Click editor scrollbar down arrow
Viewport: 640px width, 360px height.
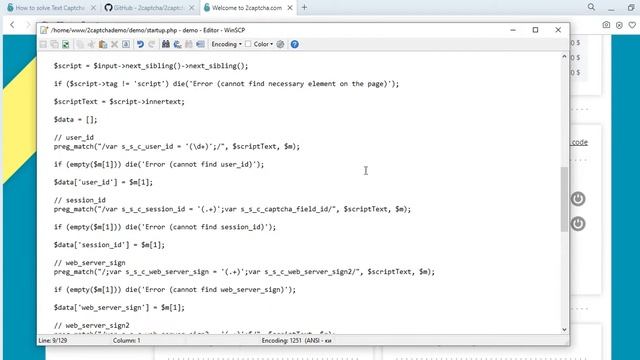[x=564, y=329]
